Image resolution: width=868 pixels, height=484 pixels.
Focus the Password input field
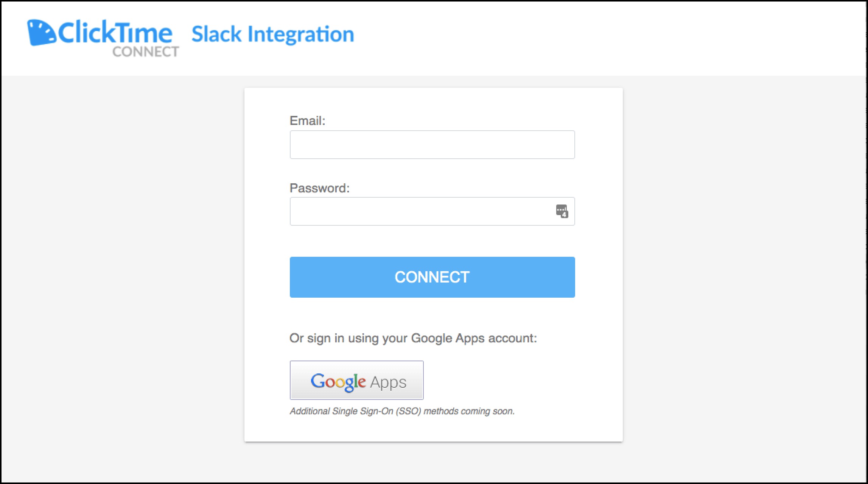tap(431, 211)
